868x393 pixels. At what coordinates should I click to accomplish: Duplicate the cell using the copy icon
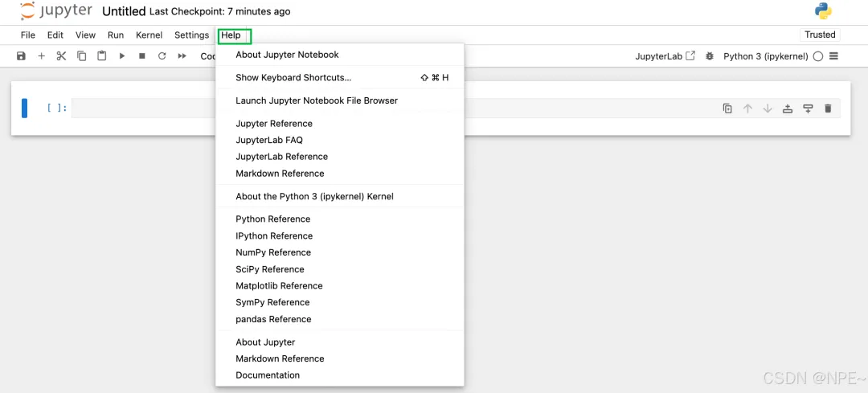[727, 108]
